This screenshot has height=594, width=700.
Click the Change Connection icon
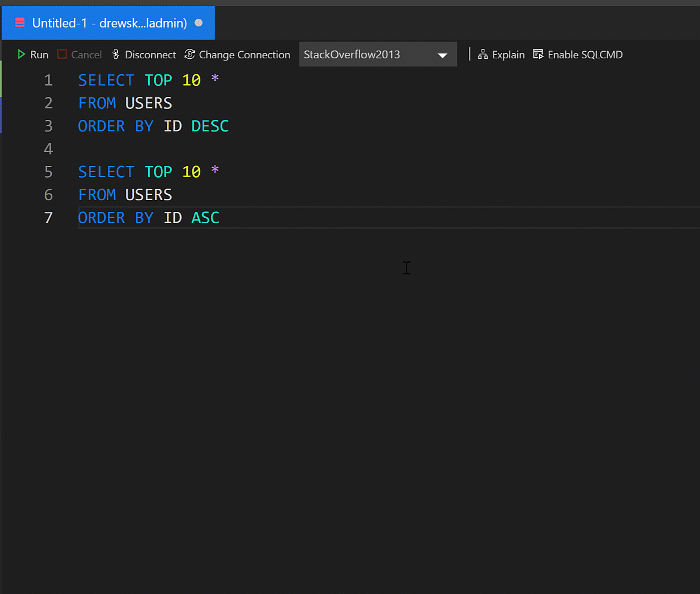(x=190, y=54)
